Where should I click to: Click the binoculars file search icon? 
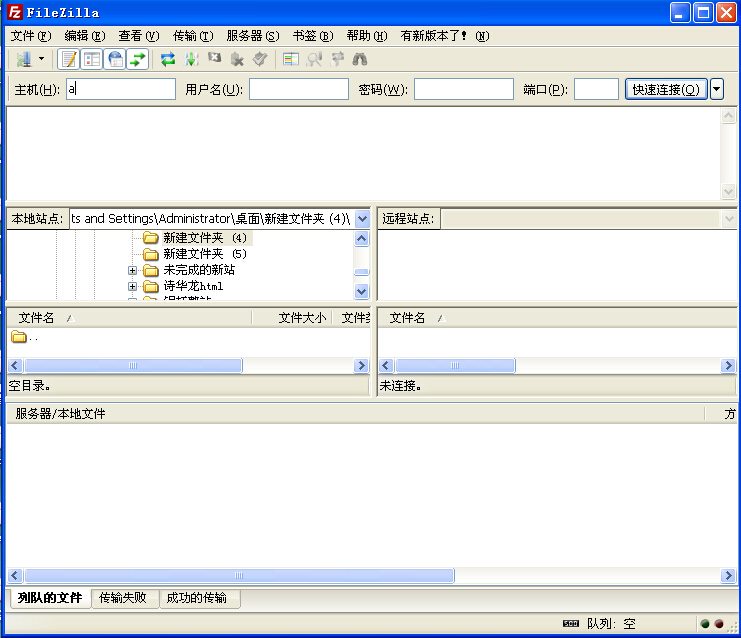click(x=360, y=59)
